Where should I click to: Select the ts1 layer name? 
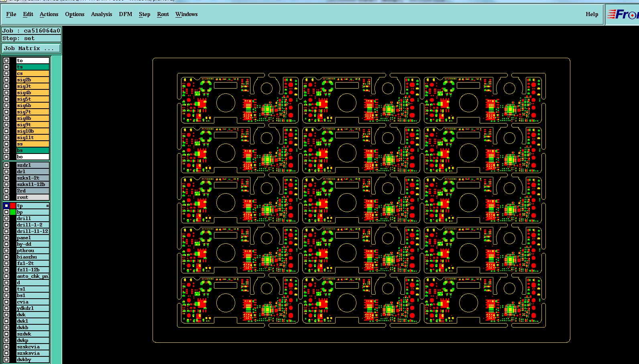(33, 289)
